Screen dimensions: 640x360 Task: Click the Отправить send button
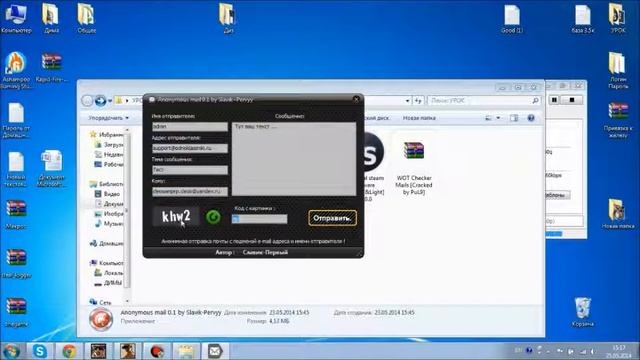[x=332, y=218]
